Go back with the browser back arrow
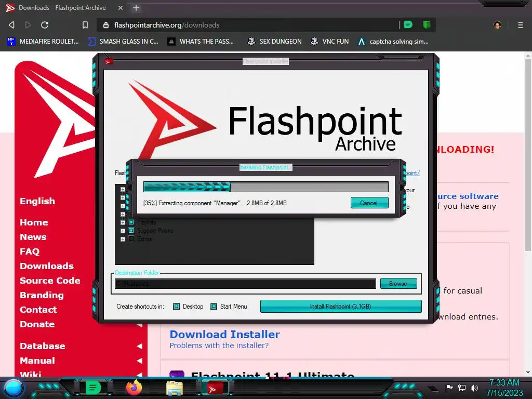 11,25
